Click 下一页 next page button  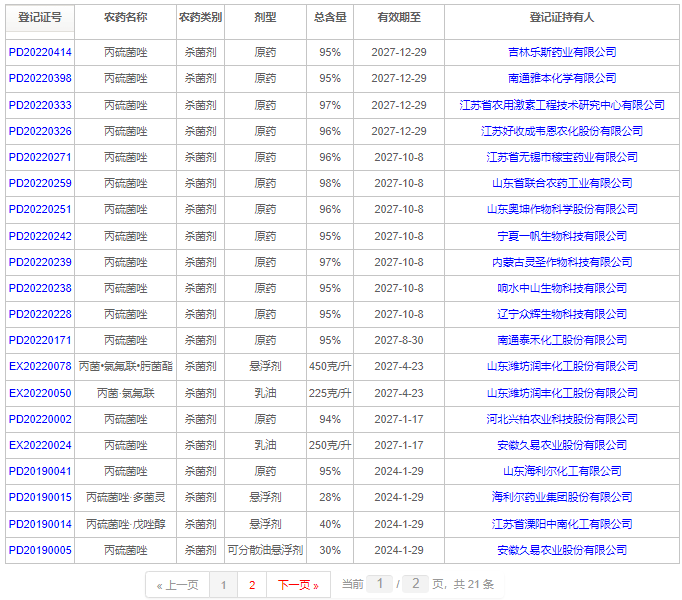(298, 585)
